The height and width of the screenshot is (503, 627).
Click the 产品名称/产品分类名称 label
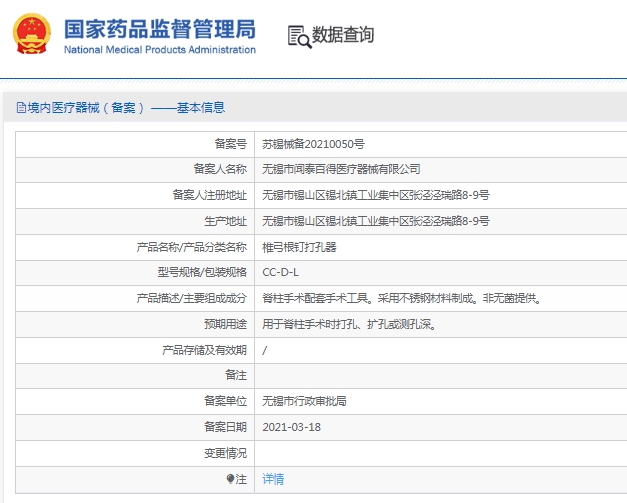(192, 247)
